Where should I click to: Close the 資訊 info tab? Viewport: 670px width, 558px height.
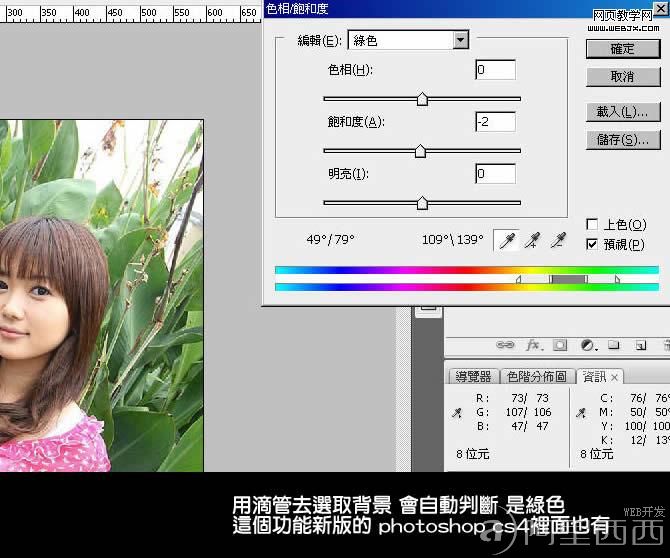click(x=614, y=377)
